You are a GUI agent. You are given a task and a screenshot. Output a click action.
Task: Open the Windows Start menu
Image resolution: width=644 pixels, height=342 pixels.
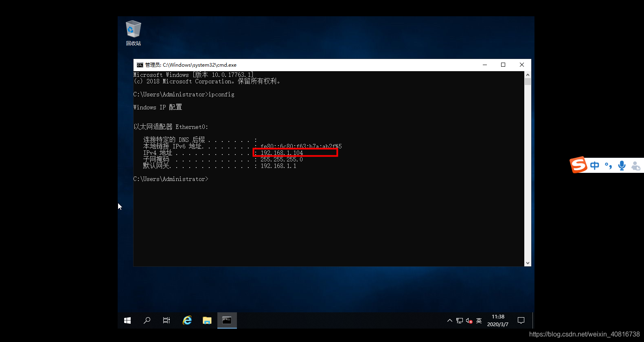(x=127, y=320)
